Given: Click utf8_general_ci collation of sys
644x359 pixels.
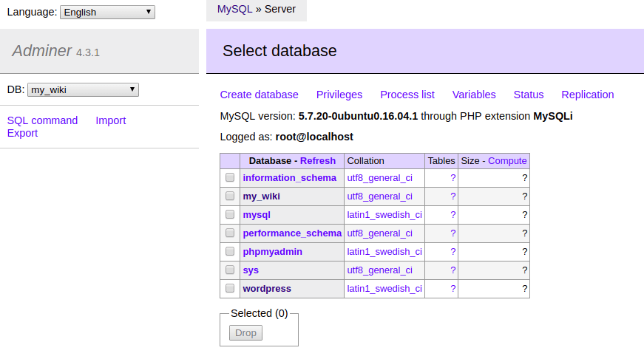Looking at the screenshot, I should [x=379, y=270].
